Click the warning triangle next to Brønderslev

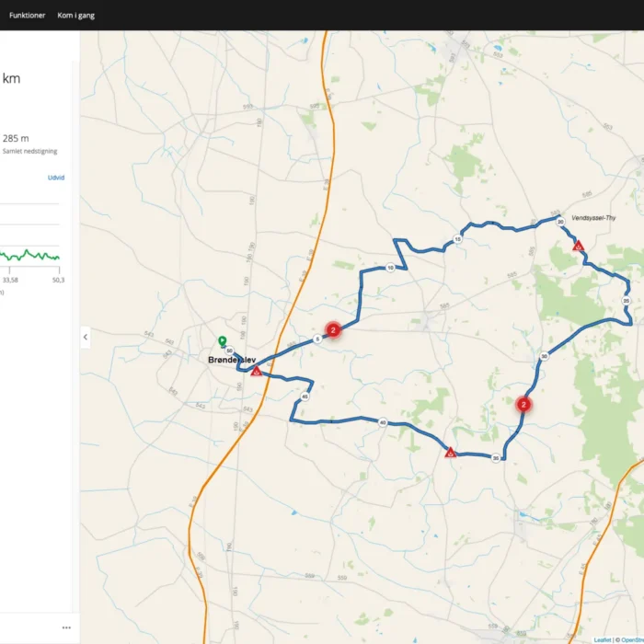point(257,372)
